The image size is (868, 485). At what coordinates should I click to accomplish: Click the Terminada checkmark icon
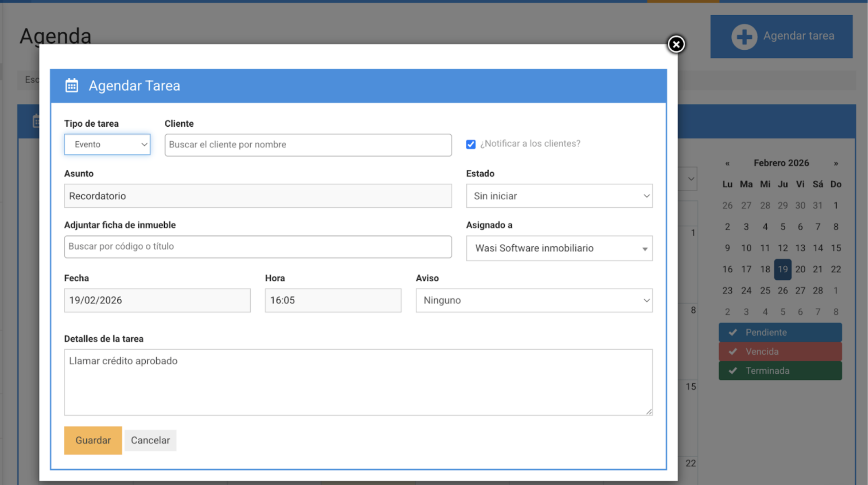click(x=733, y=370)
